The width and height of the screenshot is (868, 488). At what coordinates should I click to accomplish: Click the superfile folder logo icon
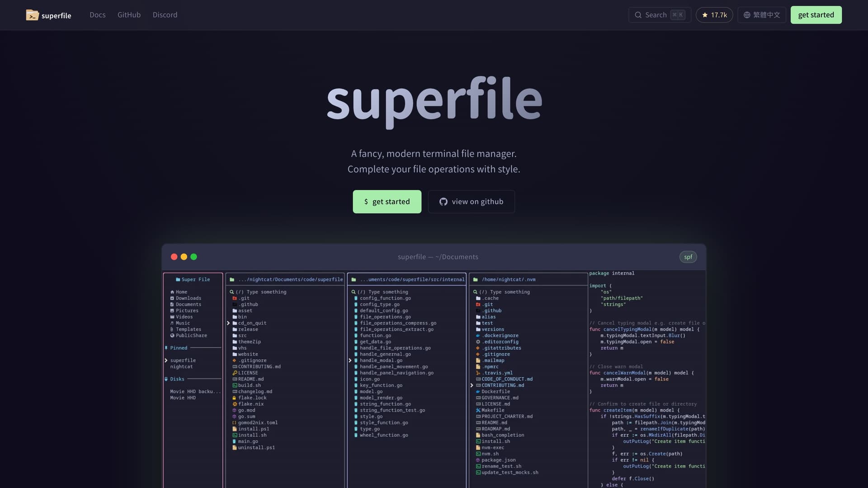32,15
